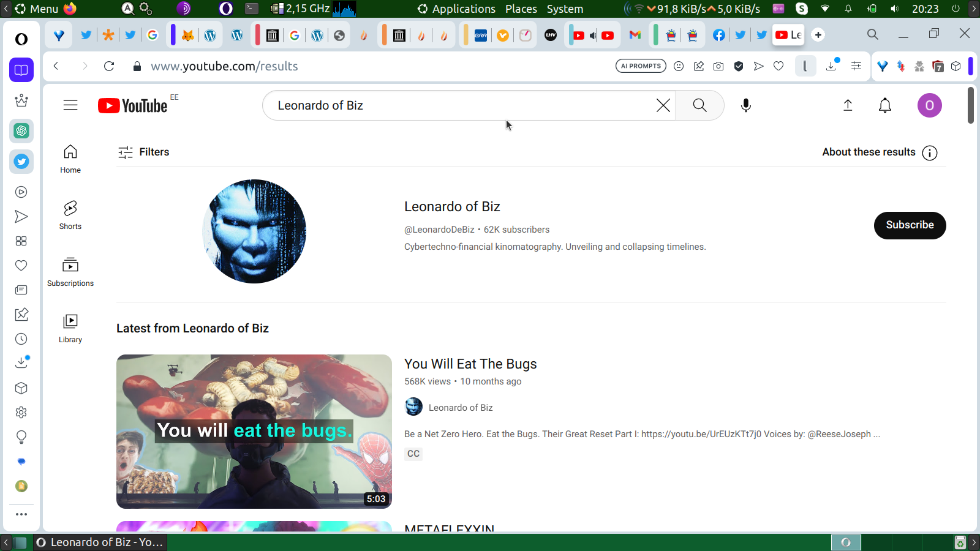Clear the search box with the X

663,105
